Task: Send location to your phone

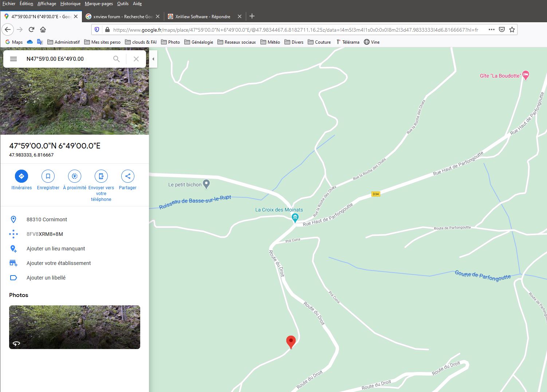Action: tap(101, 186)
